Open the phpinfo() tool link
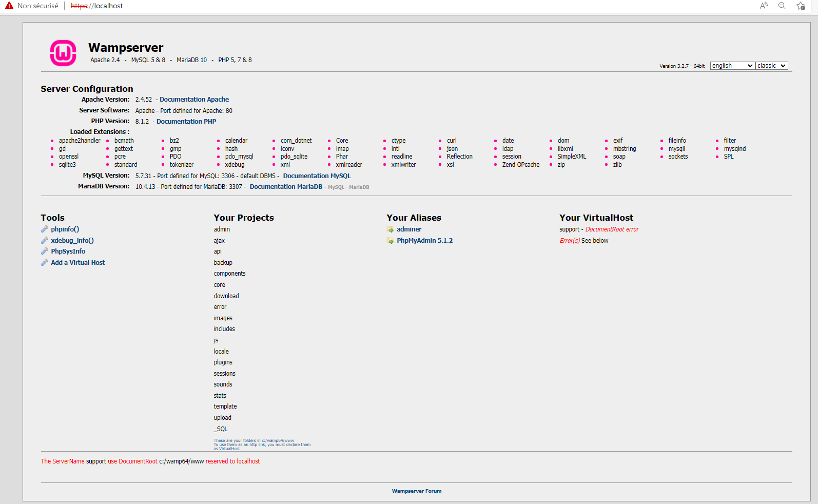Screen dimensions: 818x504 (65, 229)
